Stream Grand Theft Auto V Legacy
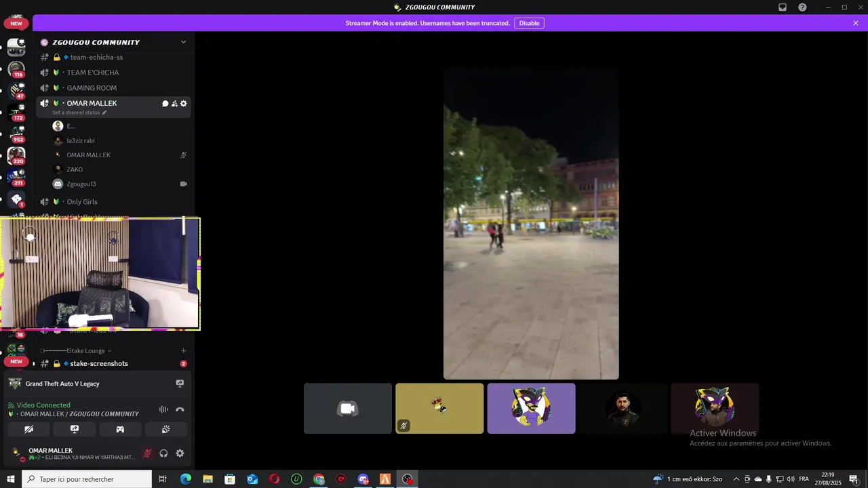This screenshot has height=488, width=868. [180, 384]
